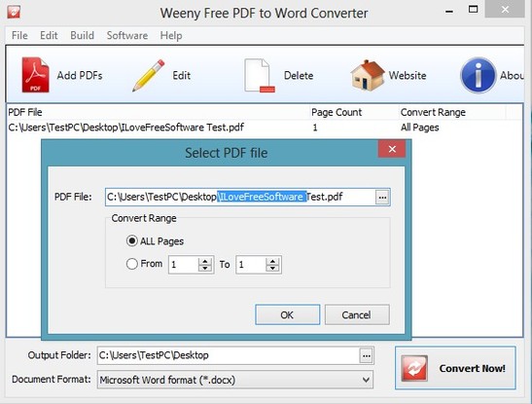532x404 pixels.
Task: Decrease the From page number
Action: 205,269
